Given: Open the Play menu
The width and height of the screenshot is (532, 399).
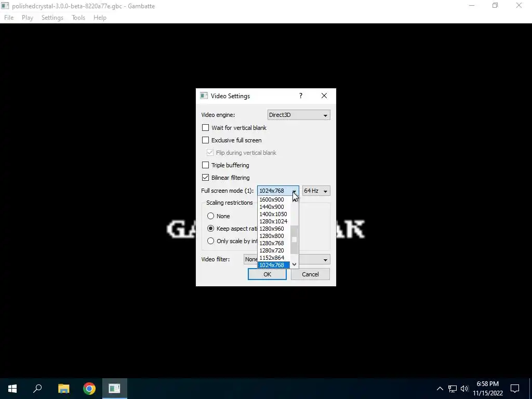Looking at the screenshot, I should click(x=28, y=18).
